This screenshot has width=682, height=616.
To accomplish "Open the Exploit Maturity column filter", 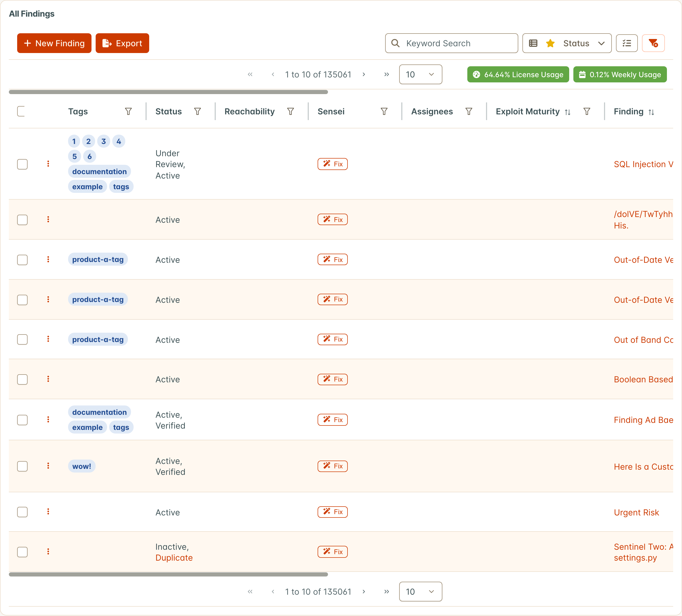I will (587, 111).
